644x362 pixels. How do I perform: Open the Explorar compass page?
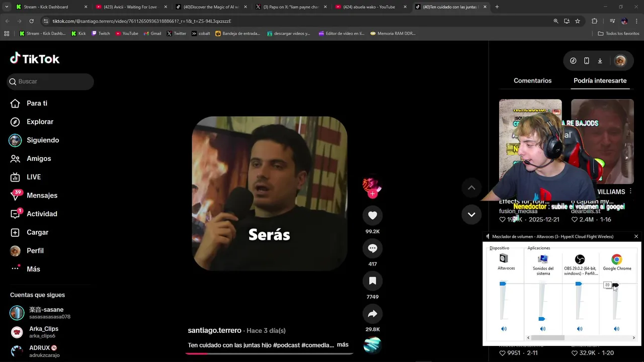coord(32,122)
